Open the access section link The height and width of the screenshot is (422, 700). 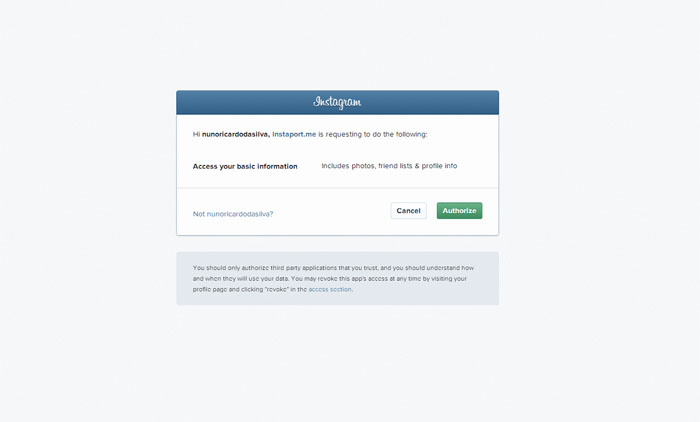(330, 289)
